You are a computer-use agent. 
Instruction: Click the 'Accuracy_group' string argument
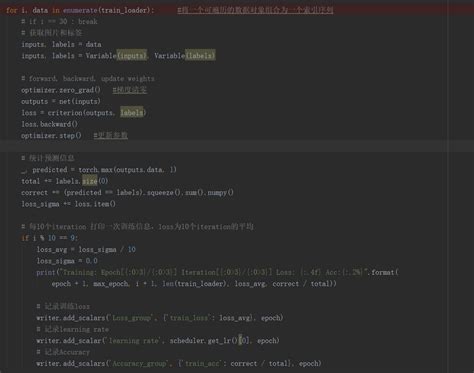coord(139,363)
